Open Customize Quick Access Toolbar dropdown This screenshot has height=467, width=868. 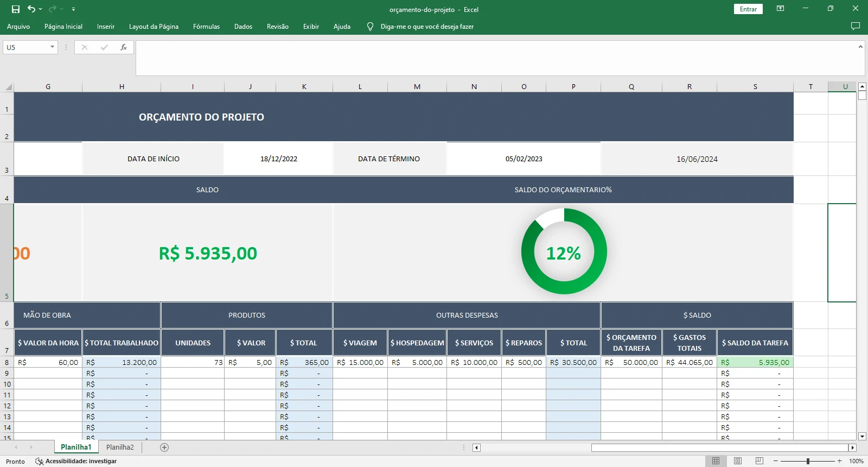tap(73, 9)
